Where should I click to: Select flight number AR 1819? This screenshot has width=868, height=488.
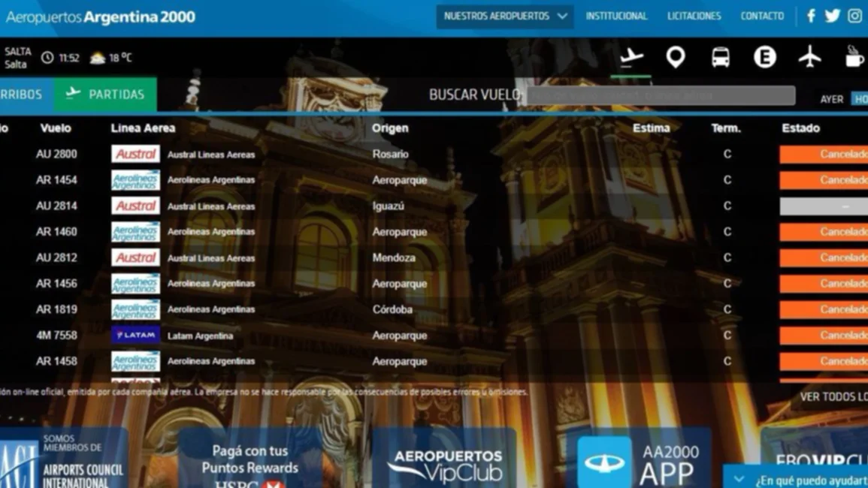point(56,309)
